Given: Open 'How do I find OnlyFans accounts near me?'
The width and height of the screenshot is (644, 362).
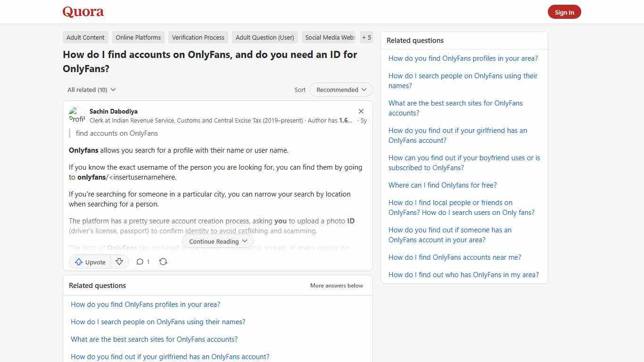Looking at the screenshot, I should (x=454, y=257).
